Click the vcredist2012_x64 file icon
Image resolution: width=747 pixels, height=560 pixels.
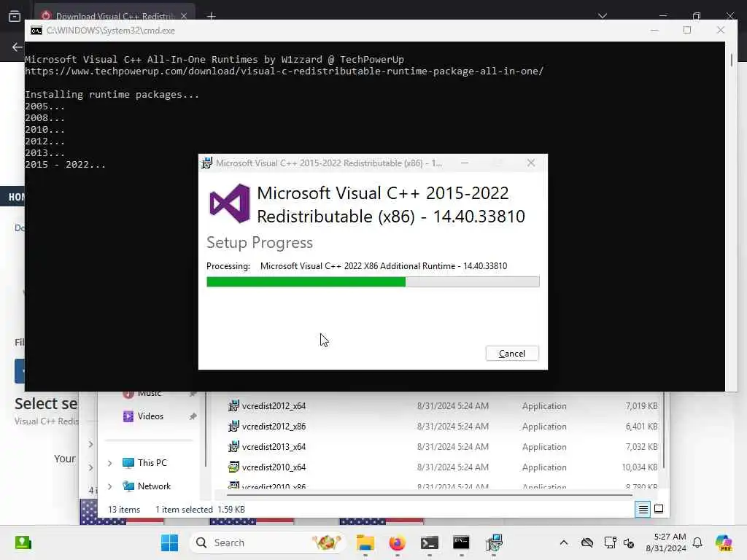coord(233,405)
